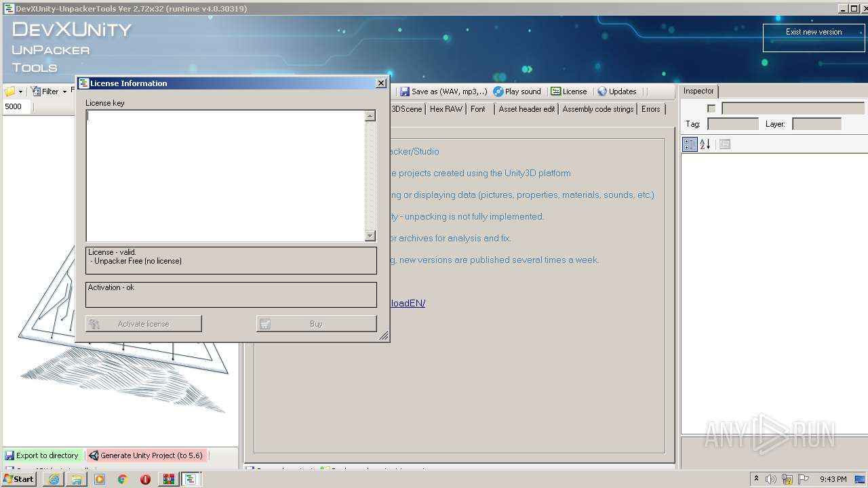Click the Exist new version banner button
This screenshot has width=868, height=488.
[814, 38]
